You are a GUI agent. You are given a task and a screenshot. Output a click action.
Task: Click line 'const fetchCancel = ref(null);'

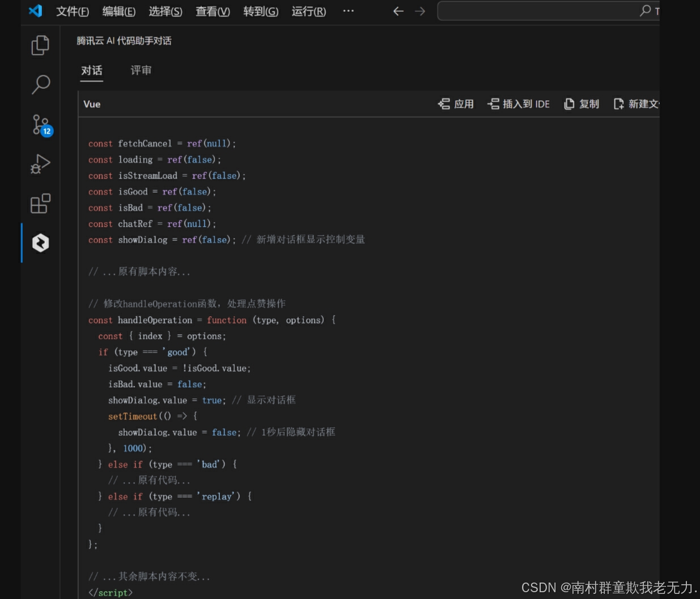click(162, 143)
